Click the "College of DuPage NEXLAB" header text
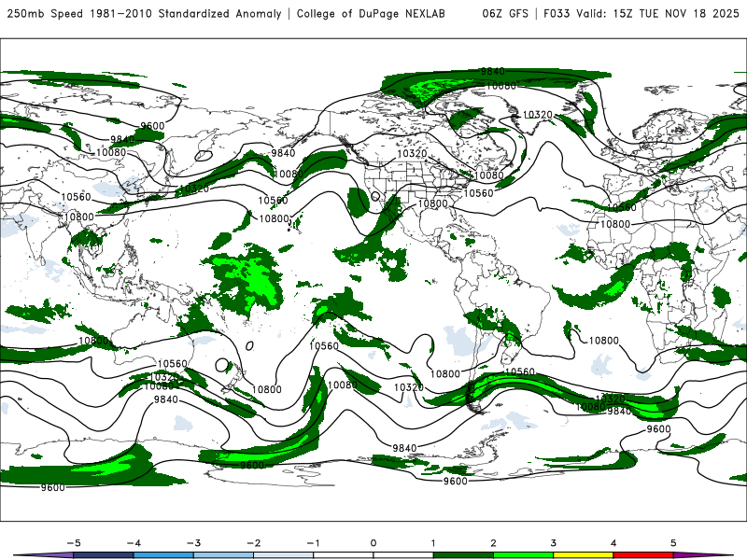747x560 pixels. click(x=371, y=14)
